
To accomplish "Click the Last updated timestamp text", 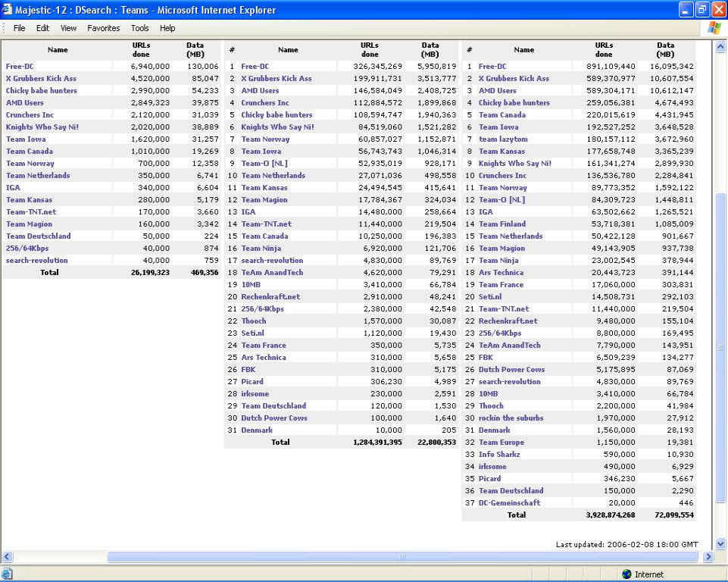I will [626, 544].
